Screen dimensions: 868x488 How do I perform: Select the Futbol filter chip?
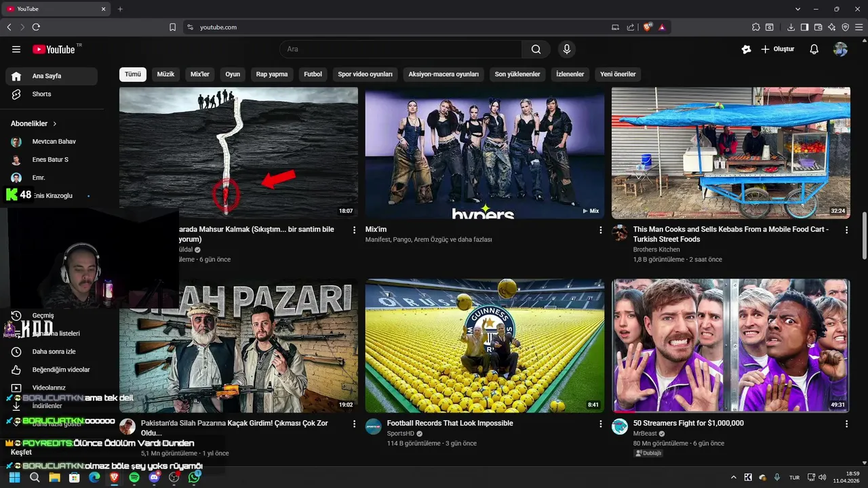[x=313, y=74]
